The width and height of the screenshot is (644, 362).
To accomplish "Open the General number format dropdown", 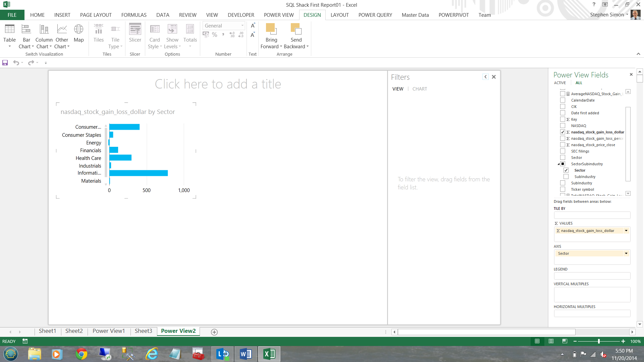I will click(242, 26).
